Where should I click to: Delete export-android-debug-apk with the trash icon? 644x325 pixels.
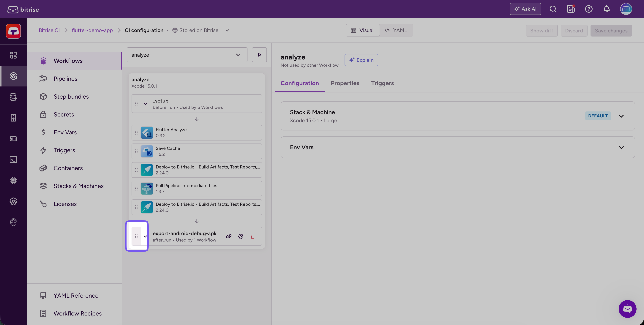[x=253, y=236]
